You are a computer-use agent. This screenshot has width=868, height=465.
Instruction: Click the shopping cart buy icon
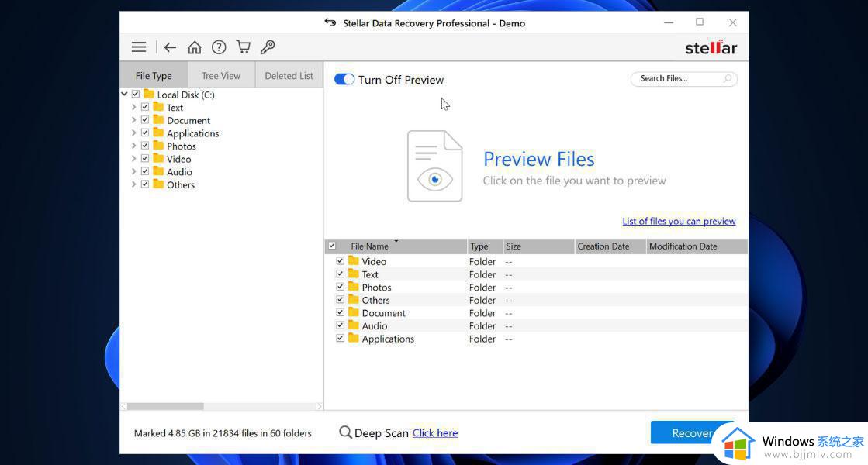243,47
